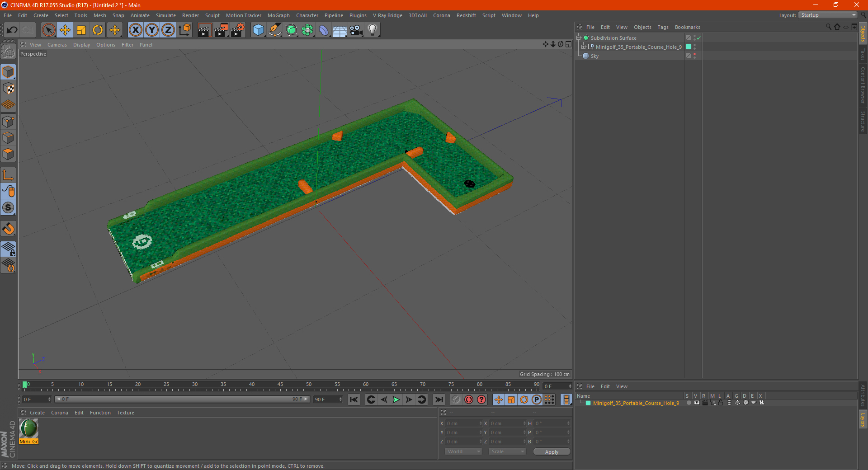Select the Move tool icon

65,30
